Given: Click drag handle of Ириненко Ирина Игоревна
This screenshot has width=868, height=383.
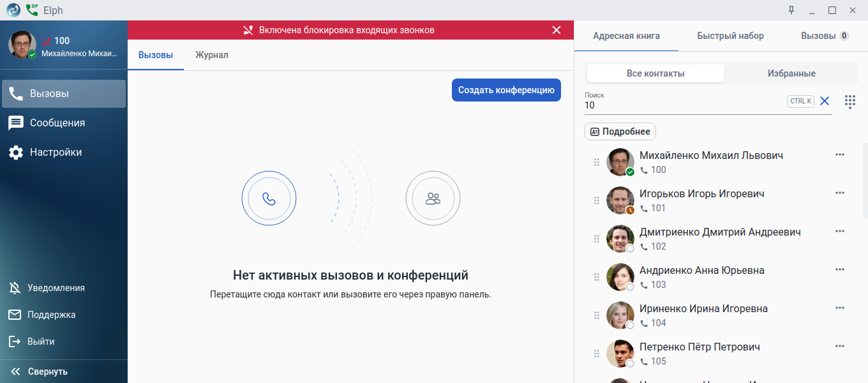Looking at the screenshot, I should [x=597, y=315].
